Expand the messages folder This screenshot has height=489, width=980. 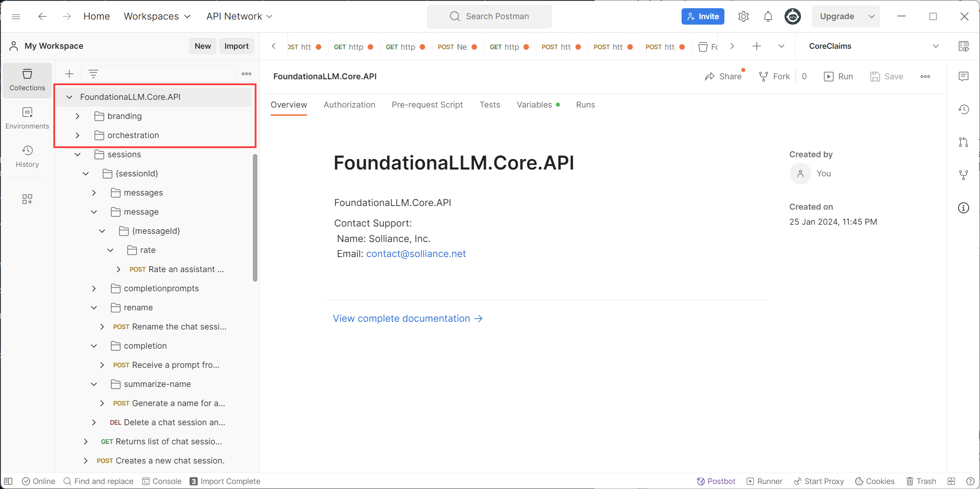coord(94,193)
